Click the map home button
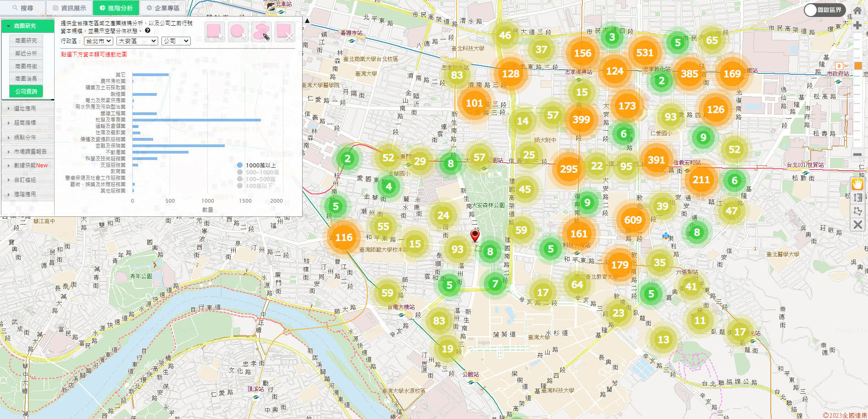 click(857, 11)
